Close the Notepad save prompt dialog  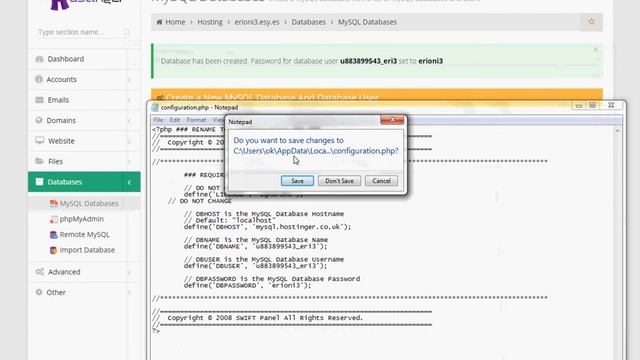click(392, 120)
